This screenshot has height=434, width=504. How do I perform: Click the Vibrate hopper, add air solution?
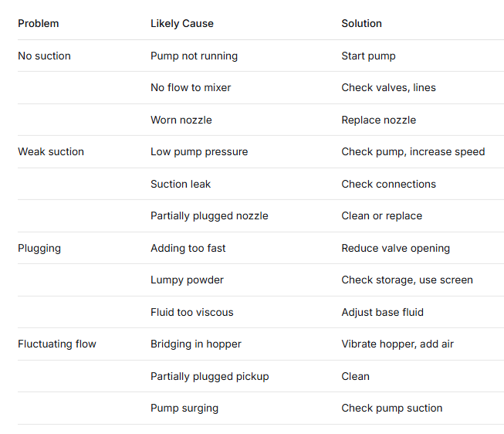(x=397, y=344)
